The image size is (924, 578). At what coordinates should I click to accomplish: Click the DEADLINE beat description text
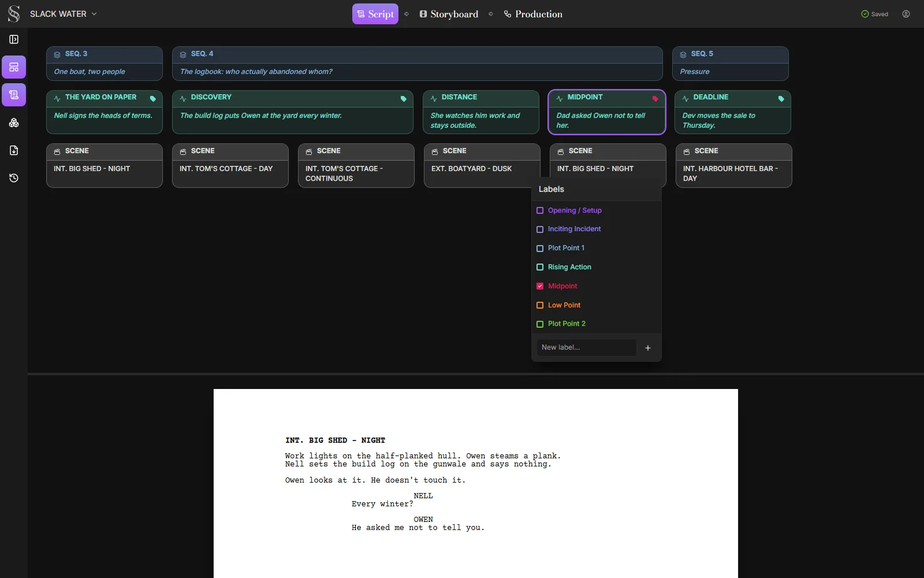click(718, 120)
